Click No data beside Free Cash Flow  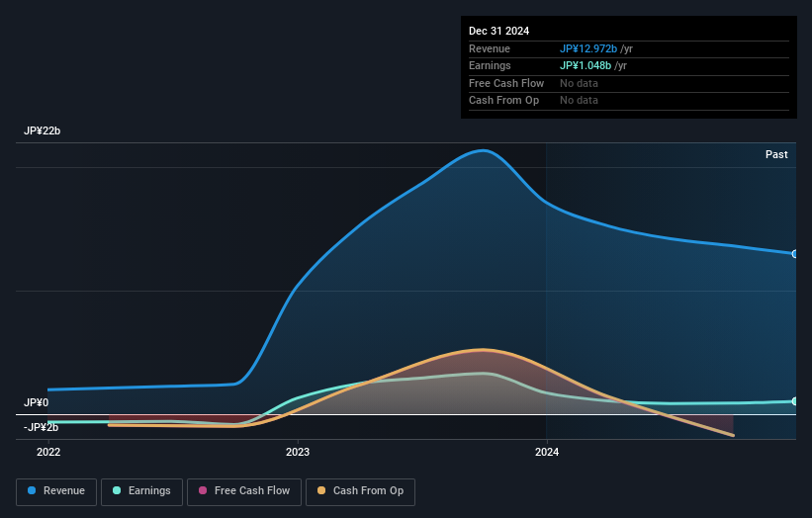tap(579, 83)
